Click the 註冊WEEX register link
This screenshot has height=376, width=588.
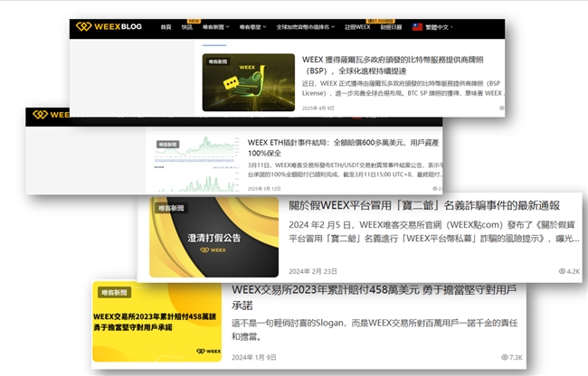coord(357,27)
